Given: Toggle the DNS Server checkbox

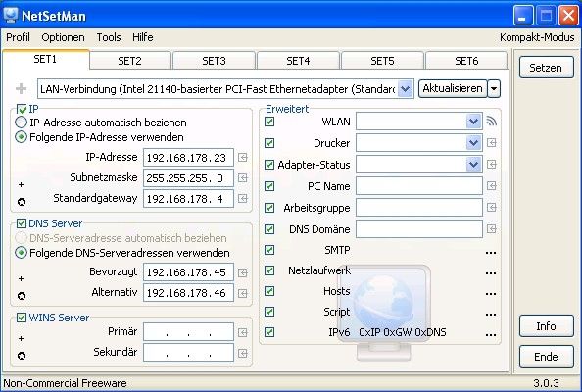Looking at the screenshot, I should tap(22, 223).
